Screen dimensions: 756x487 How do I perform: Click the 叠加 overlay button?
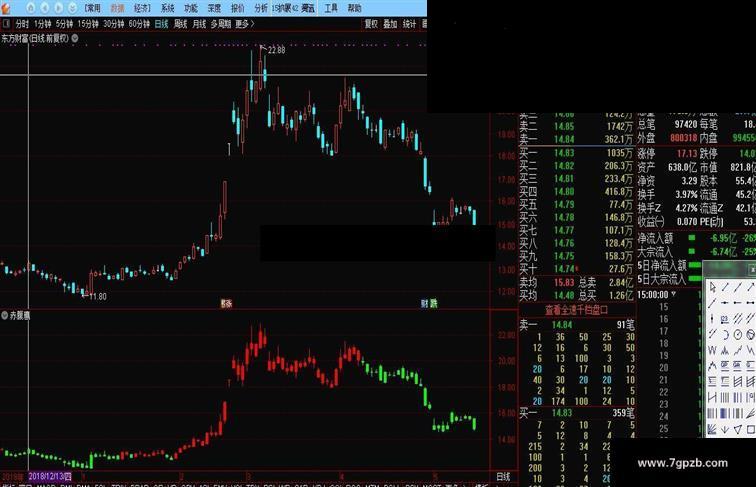(390, 24)
